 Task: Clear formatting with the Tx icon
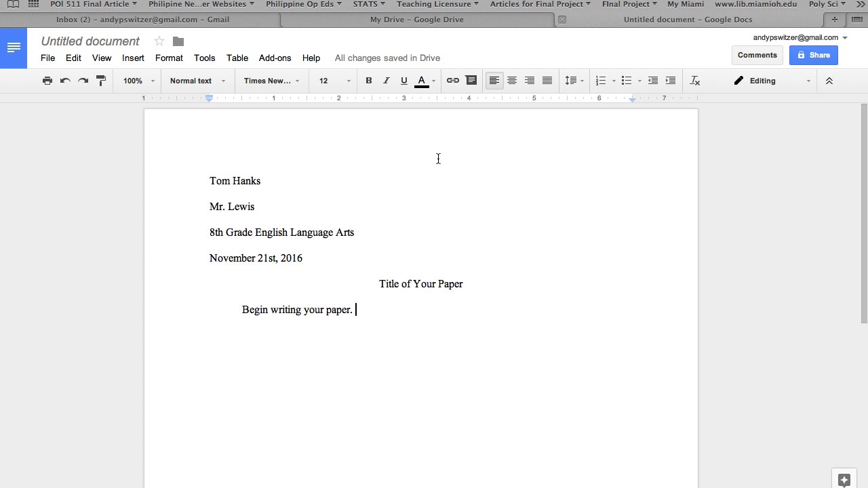coord(695,81)
